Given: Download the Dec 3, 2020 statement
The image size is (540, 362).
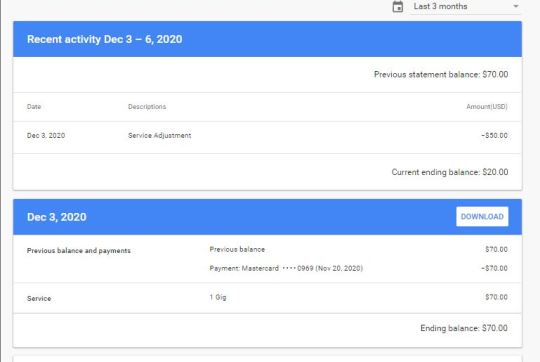Looking at the screenshot, I should pyautogui.click(x=482, y=217).
